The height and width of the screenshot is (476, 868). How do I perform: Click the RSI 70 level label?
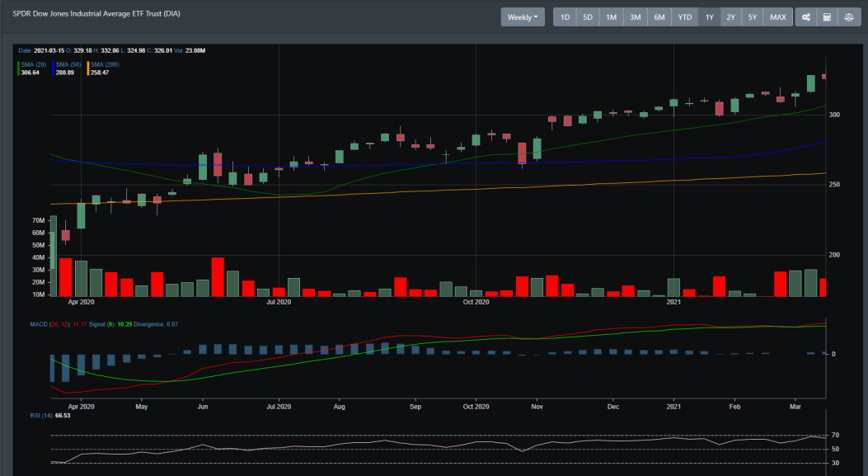[835, 435]
